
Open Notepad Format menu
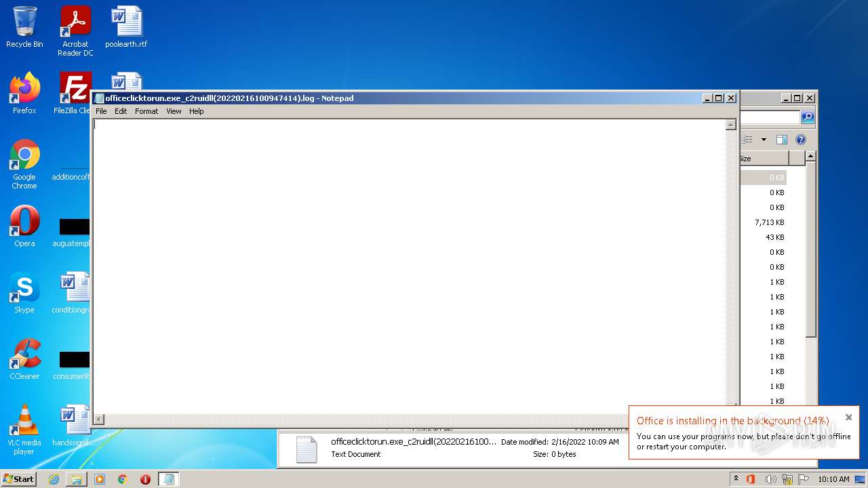pos(146,111)
